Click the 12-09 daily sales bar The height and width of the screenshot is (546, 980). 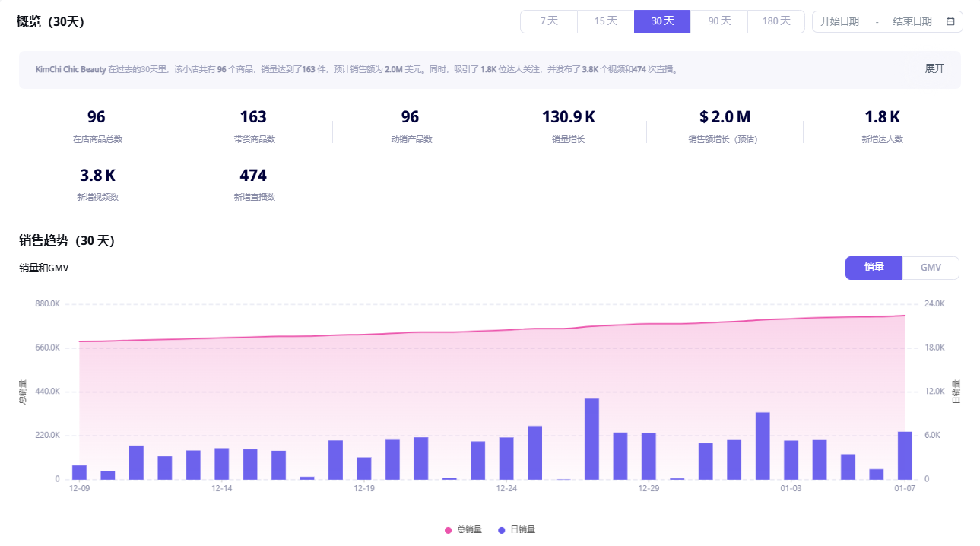pyautogui.click(x=79, y=472)
